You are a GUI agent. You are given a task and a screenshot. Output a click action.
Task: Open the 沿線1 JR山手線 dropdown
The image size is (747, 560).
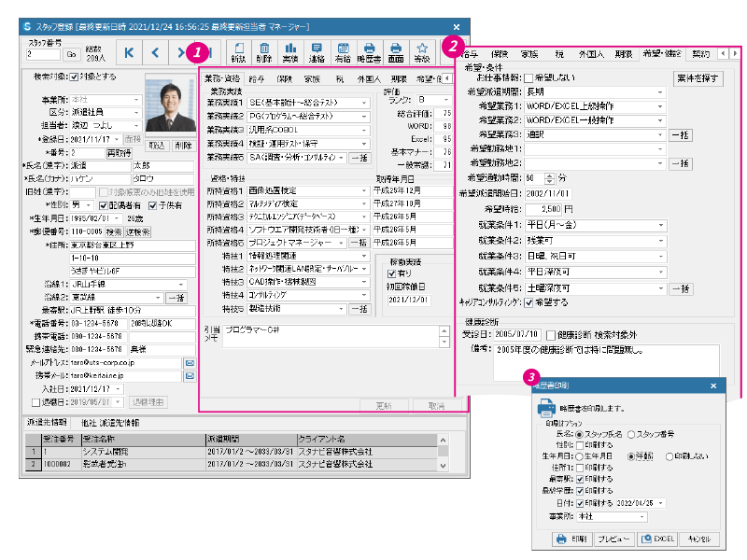click(x=181, y=285)
